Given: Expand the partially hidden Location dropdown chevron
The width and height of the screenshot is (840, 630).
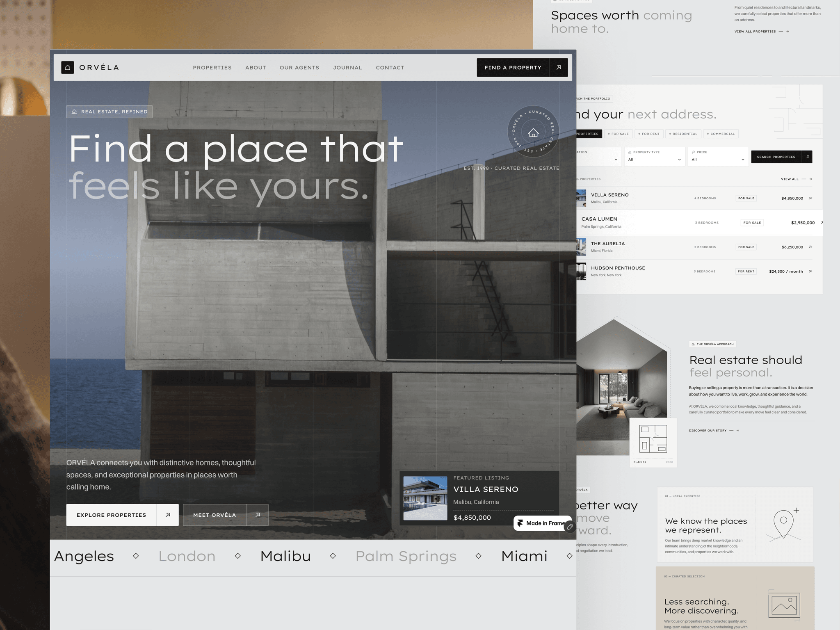Looking at the screenshot, I should tap(616, 160).
